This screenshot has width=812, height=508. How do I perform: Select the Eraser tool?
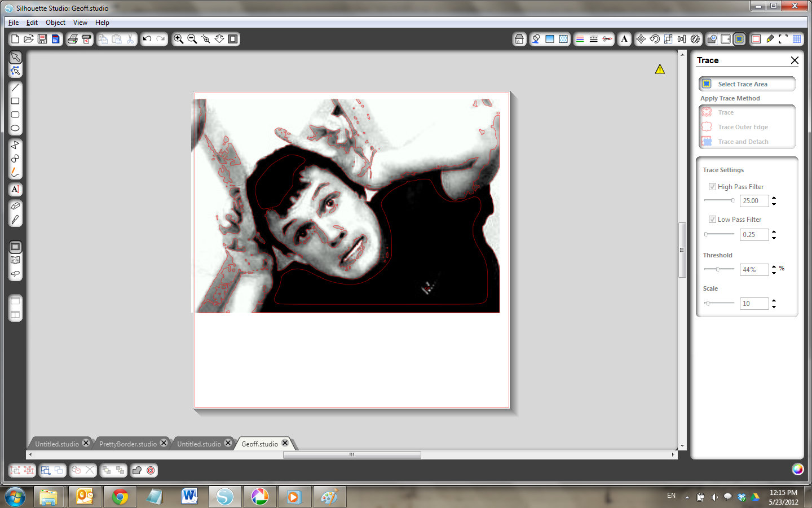point(15,206)
